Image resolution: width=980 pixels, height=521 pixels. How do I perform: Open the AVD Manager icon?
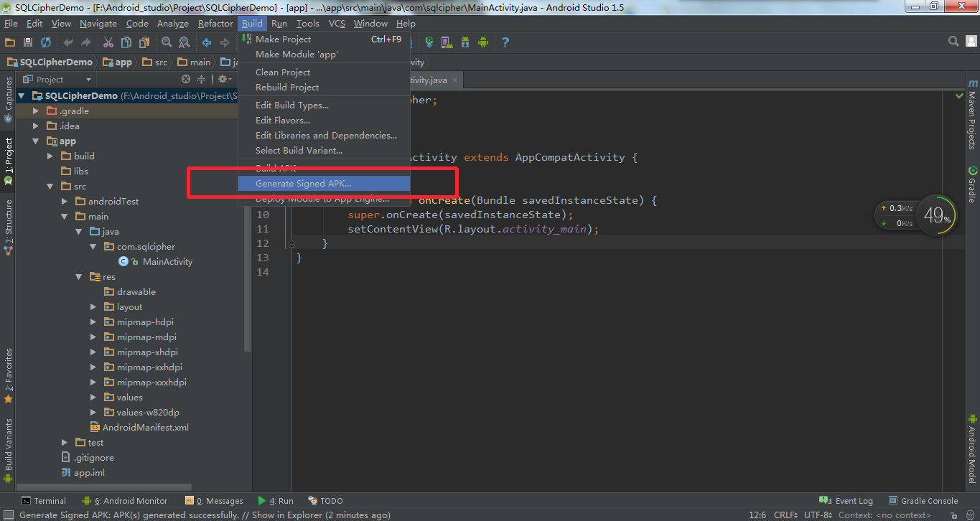coord(447,42)
